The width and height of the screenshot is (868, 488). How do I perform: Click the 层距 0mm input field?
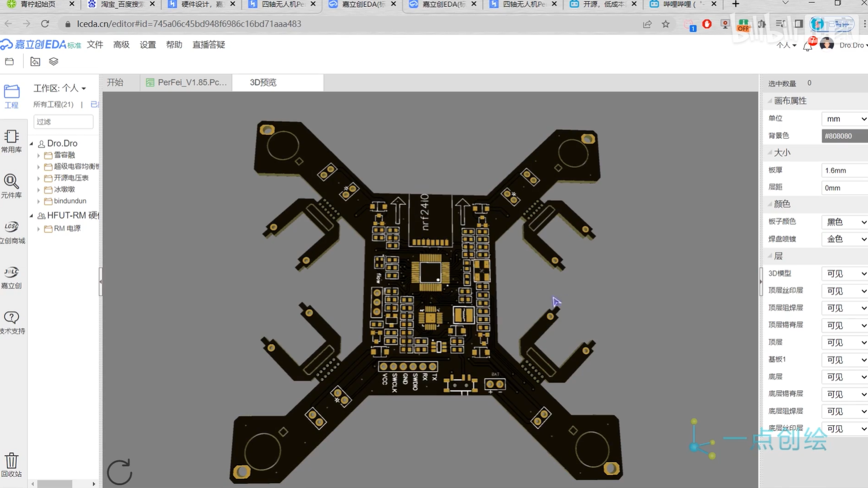click(844, 188)
